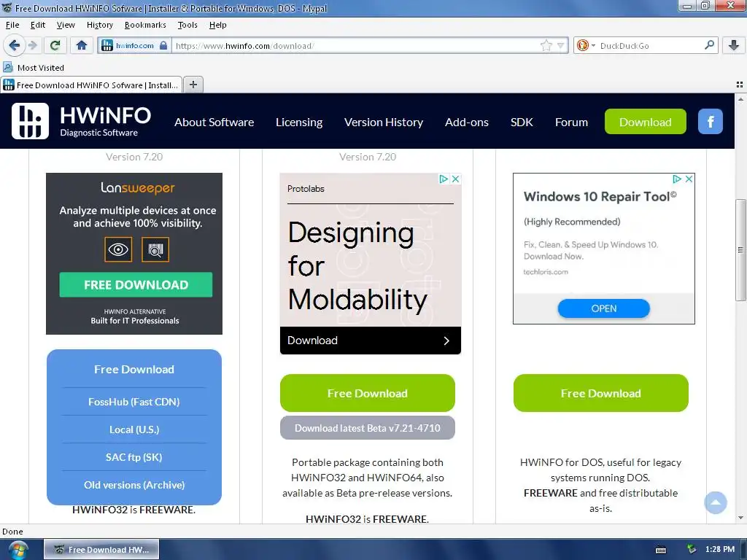Open the Windows Start orb
Image resolution: width=747 pixels, height=560 pixels.
(18, 550)
